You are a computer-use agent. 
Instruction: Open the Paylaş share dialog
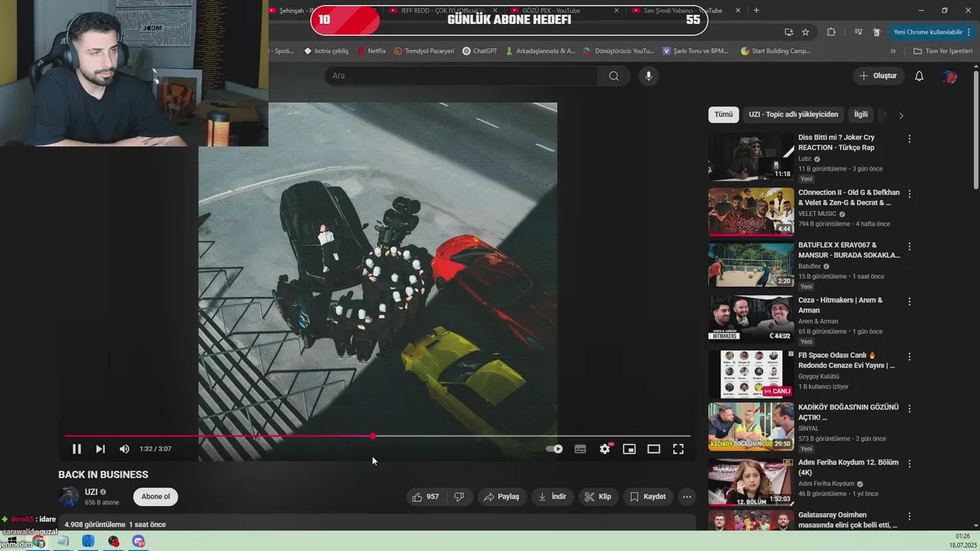[502, 497]
